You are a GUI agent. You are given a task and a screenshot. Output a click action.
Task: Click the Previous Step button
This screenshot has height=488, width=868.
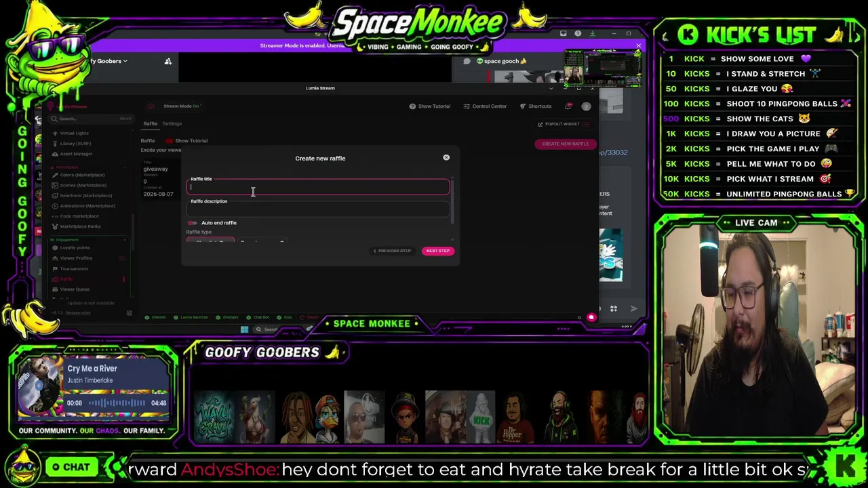[x=392, y=251]
